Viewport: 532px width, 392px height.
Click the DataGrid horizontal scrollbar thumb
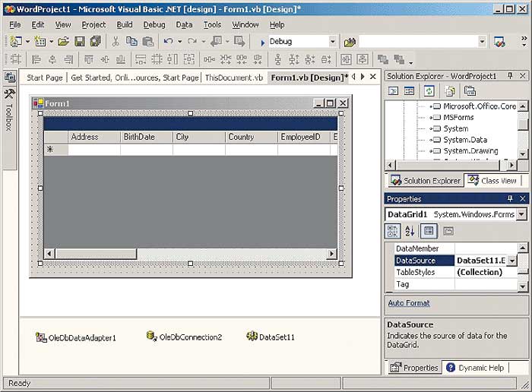(x=96, y=253)
